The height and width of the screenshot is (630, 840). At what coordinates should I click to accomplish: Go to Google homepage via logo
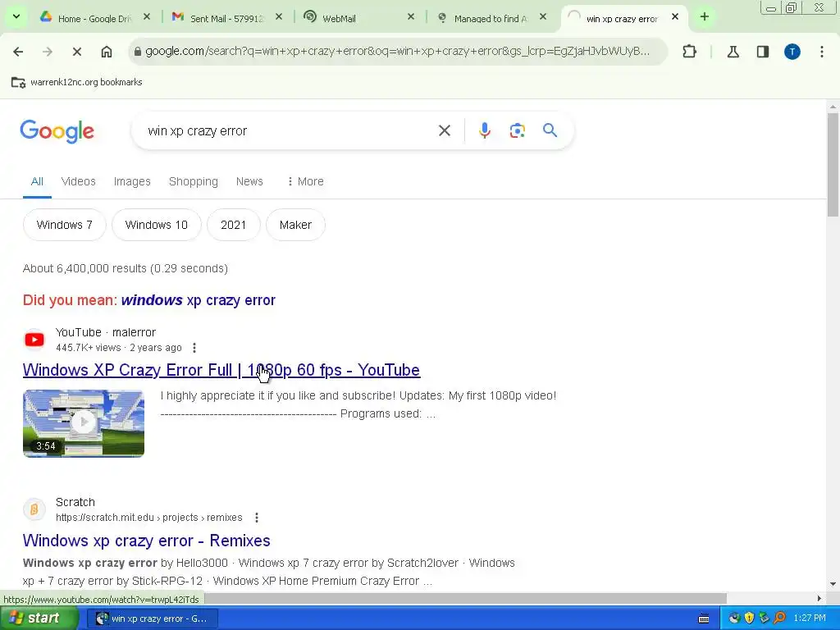(57, 131)
